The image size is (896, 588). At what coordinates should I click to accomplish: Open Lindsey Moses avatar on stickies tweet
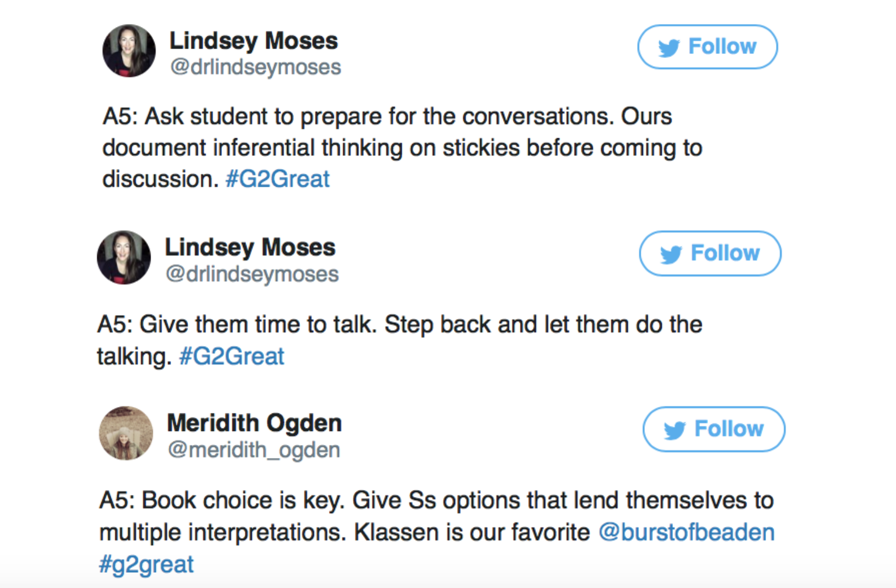coord(129,51)
